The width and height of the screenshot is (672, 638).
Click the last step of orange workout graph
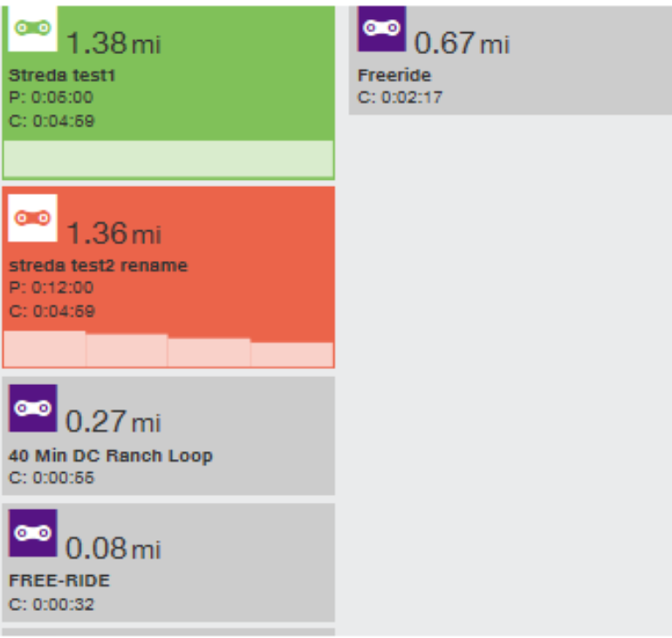pos(291,354)
